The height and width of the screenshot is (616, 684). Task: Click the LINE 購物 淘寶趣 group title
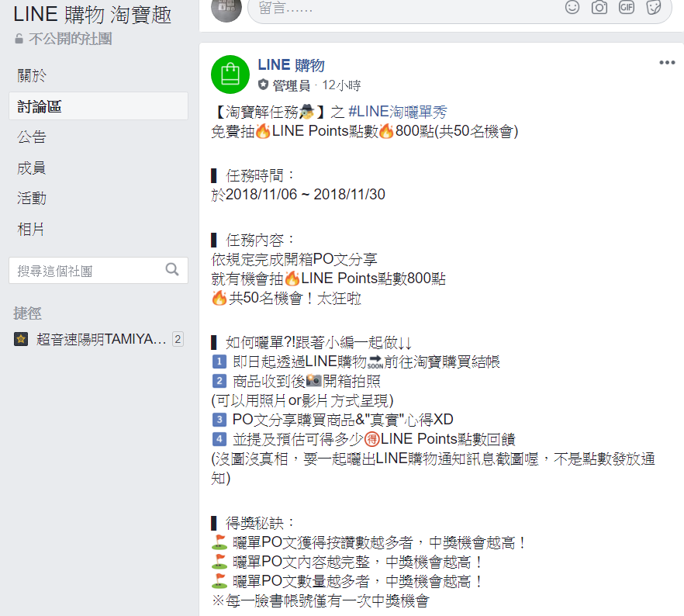(x=92, y=15)
